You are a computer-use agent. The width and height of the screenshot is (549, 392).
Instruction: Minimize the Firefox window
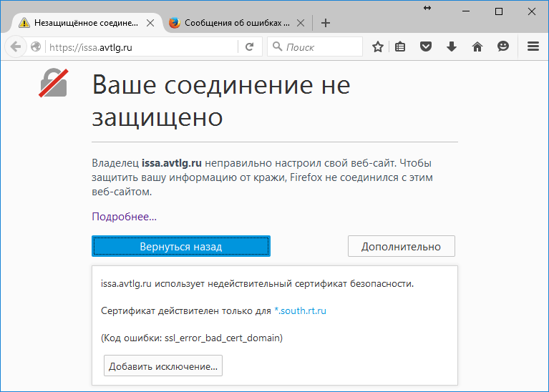[466, 11]
